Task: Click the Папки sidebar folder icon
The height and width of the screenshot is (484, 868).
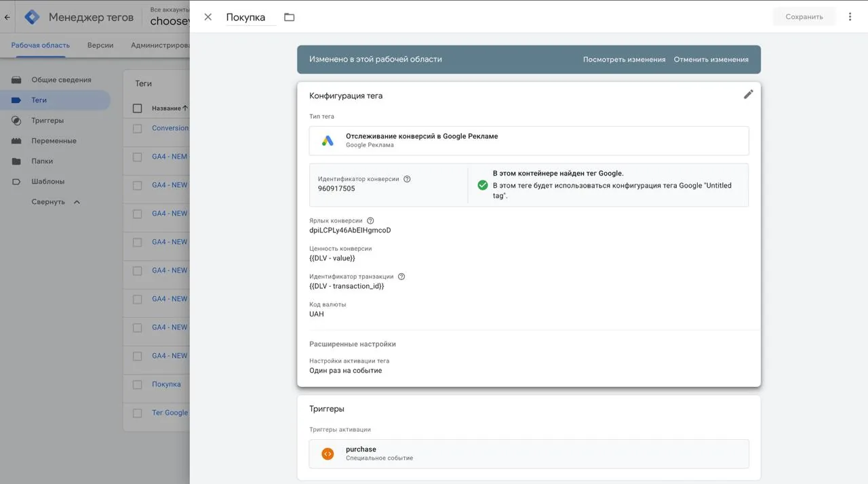Action: pyautogui.click(x=16, y=161)
